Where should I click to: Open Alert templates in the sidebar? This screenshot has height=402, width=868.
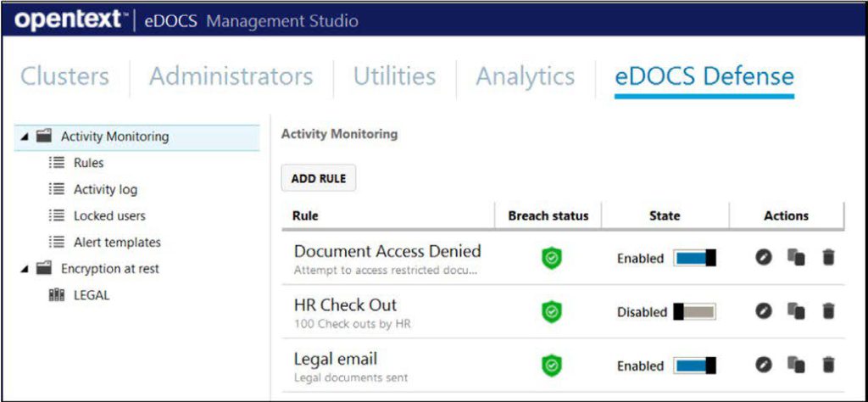click(117, 242)
